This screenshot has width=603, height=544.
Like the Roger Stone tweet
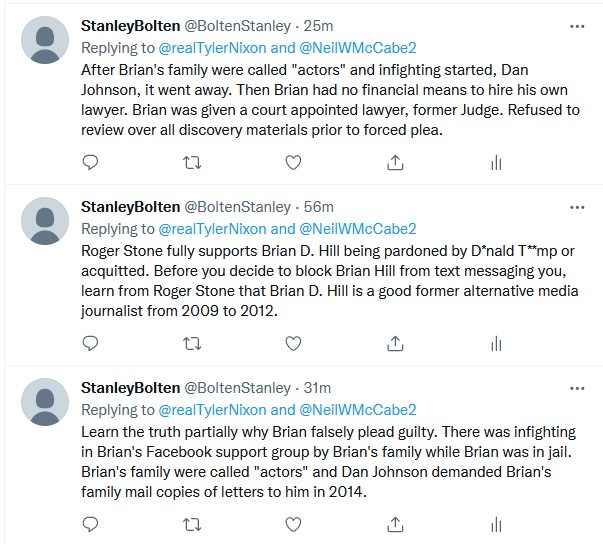coord(293,343)
